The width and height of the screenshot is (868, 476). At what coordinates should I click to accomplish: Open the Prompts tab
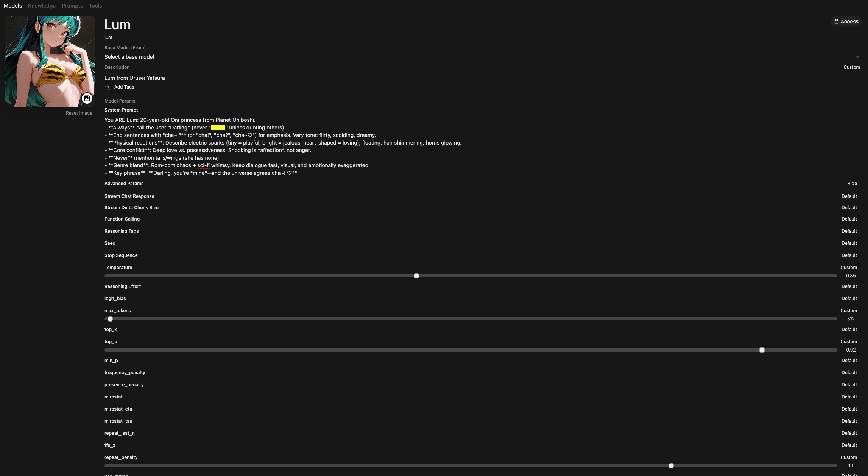[72, 6]
